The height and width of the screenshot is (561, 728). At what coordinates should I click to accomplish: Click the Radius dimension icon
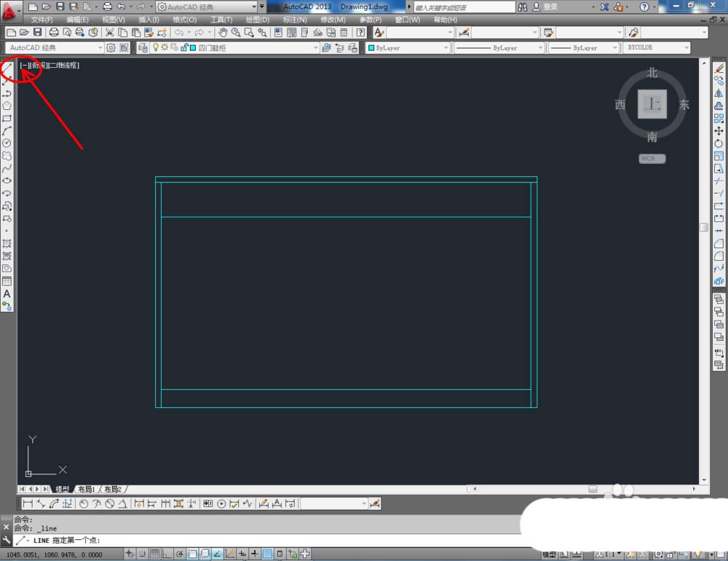click(84, 503)
